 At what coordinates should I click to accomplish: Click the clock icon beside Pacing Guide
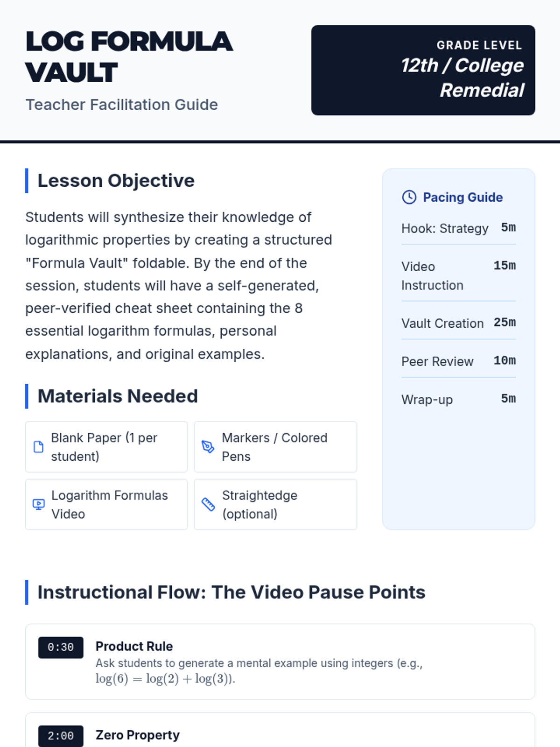tap(409, 197)
